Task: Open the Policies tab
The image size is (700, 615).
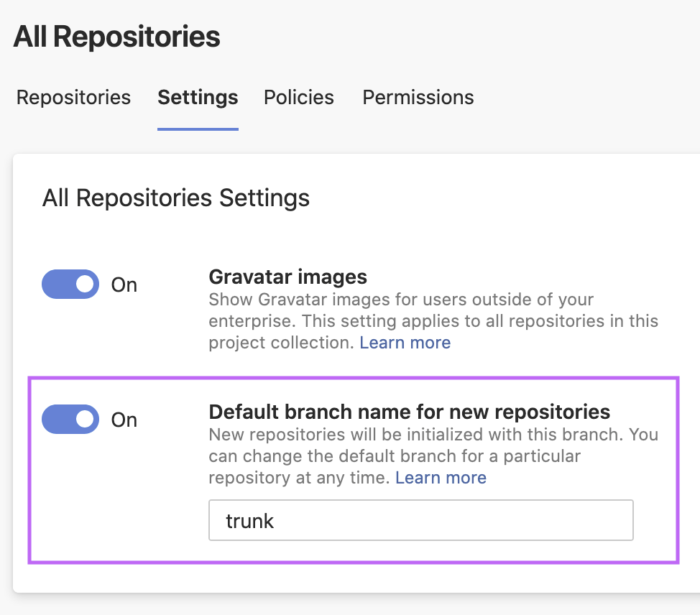Action: tap(298, 97)
